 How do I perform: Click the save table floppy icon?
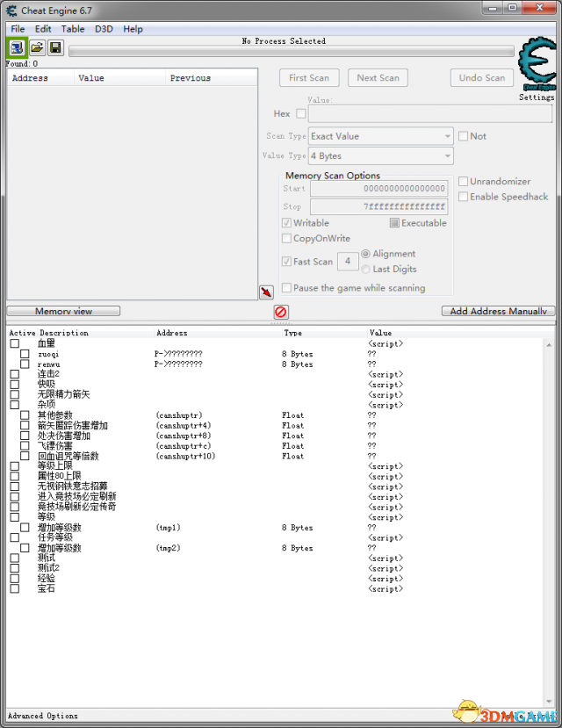pyautogui.click(x=55, y=47)
